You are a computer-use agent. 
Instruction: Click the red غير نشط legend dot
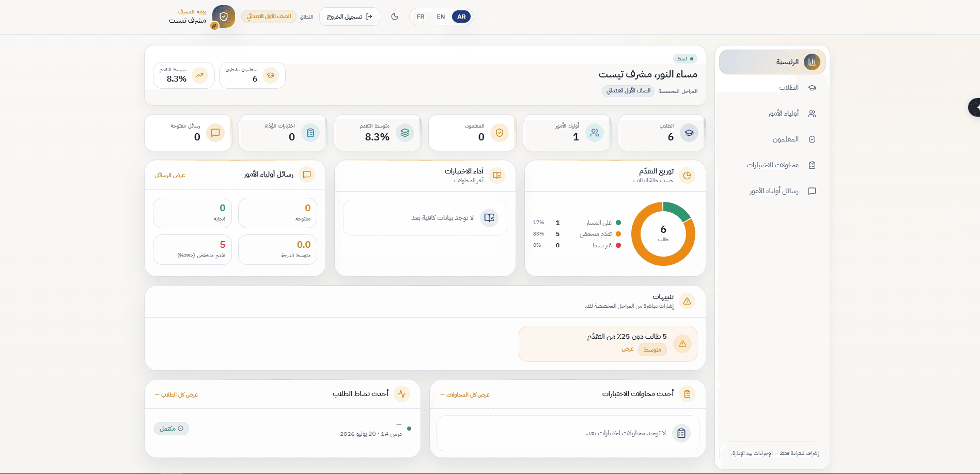618,245
